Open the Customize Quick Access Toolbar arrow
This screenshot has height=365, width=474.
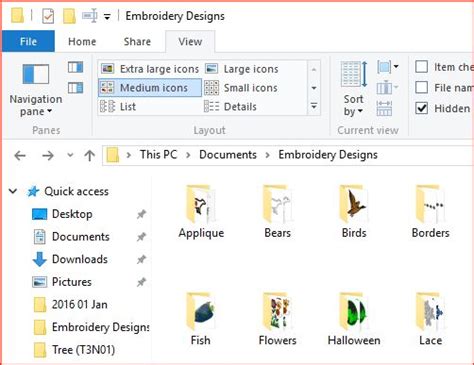[107, 16]
